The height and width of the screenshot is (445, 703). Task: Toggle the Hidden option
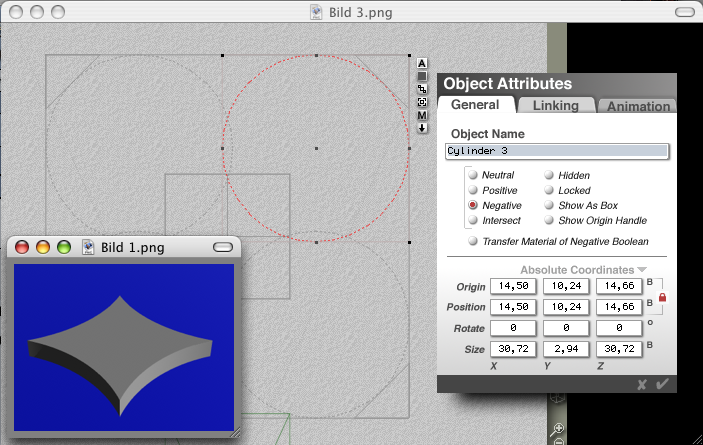[549, 175]
